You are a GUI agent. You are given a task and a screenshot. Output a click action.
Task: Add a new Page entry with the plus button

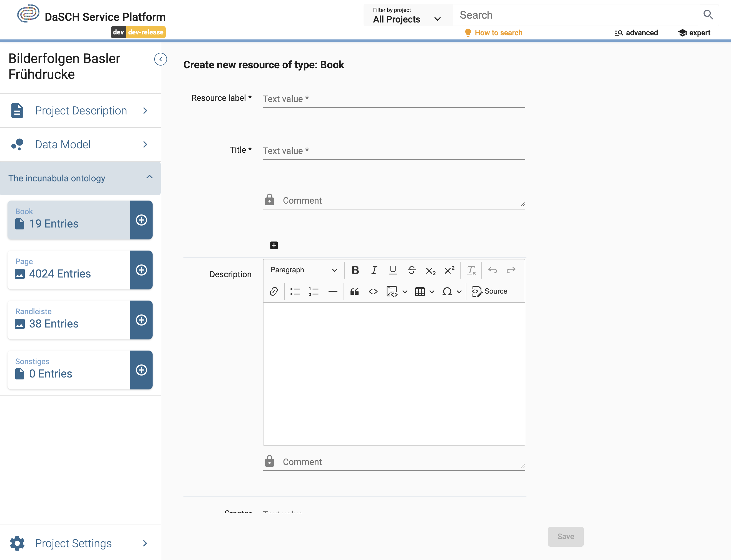[x=142, y=270]
